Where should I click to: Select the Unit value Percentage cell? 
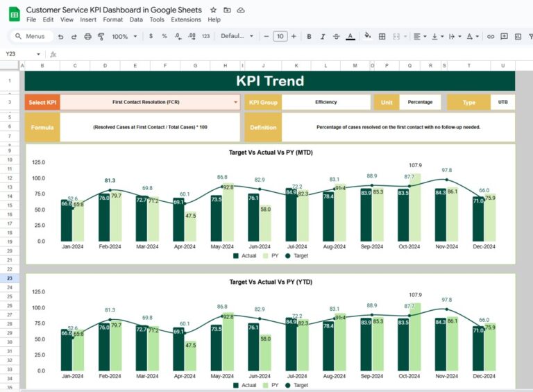pyautogui.click(x=420, y=102)
